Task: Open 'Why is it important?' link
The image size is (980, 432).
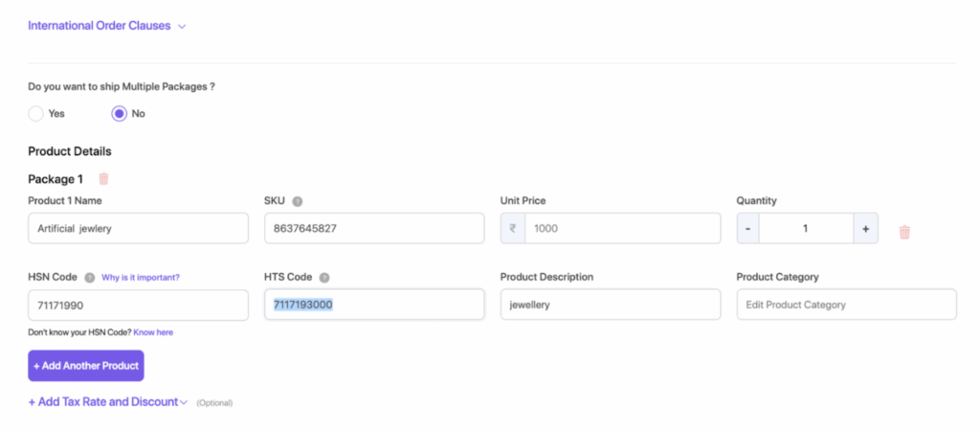Action: tap(141, 278)
